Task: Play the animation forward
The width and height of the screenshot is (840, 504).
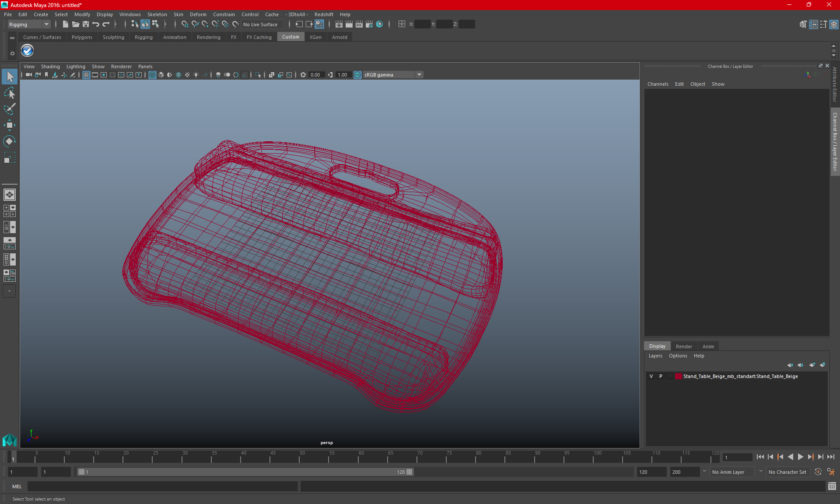Action: [x=800, y=457]
